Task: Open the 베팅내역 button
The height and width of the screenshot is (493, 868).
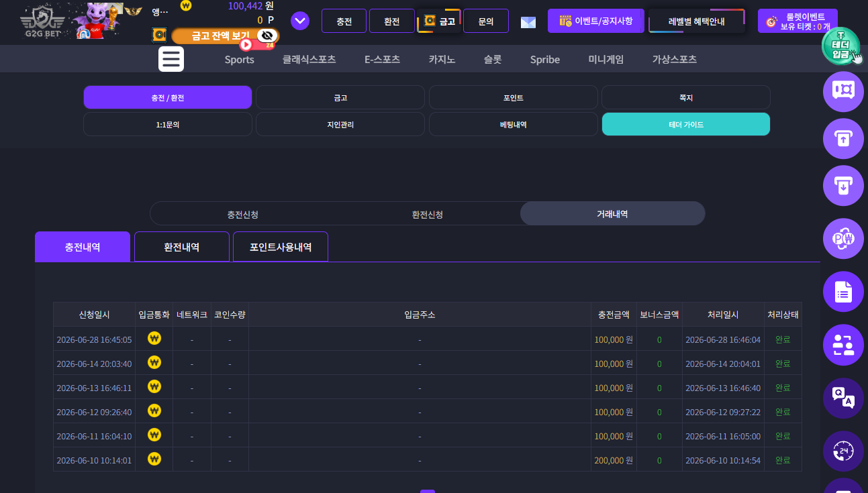Action: [514, 124]
